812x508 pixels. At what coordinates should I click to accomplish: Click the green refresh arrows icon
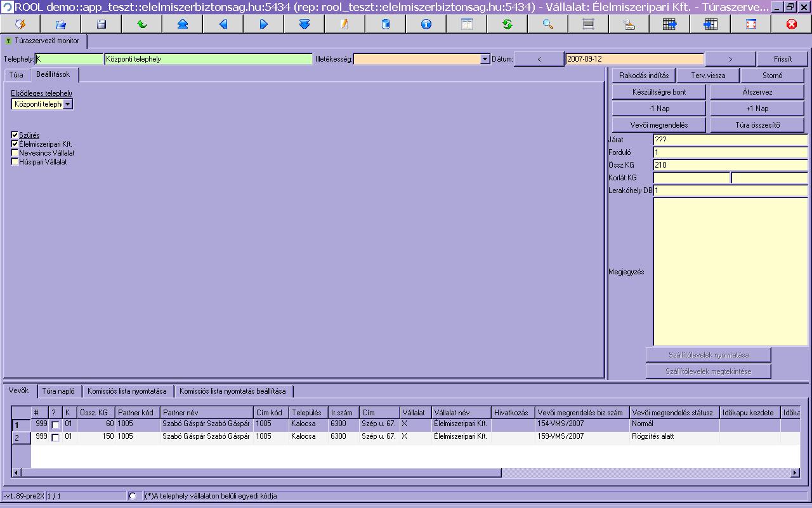point(507,24)
